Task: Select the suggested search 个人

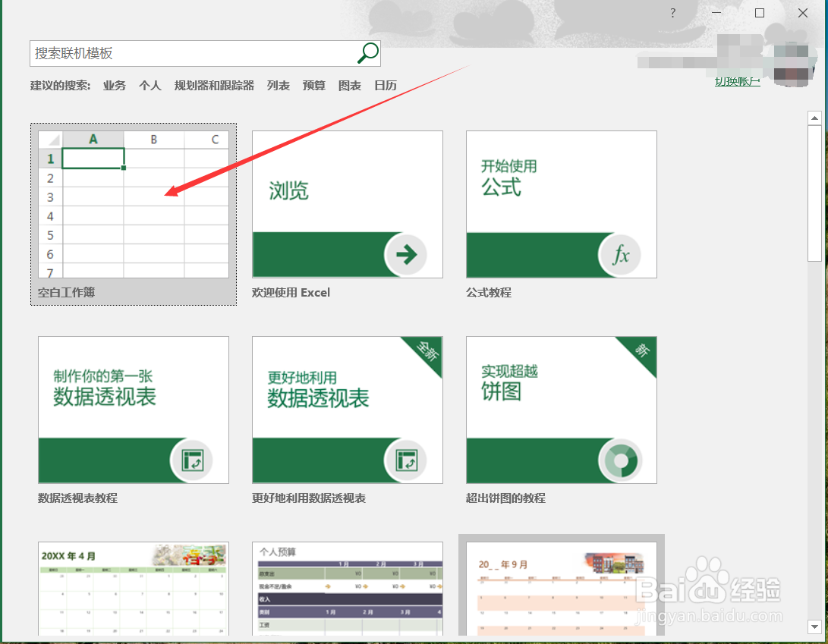Action: (150, 86)
